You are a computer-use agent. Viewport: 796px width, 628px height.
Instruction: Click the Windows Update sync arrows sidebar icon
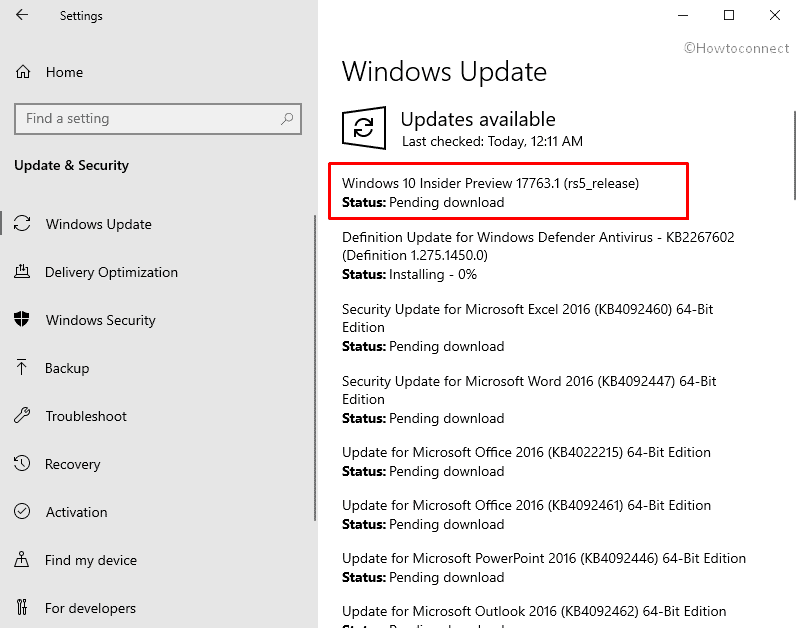point(22,224)
